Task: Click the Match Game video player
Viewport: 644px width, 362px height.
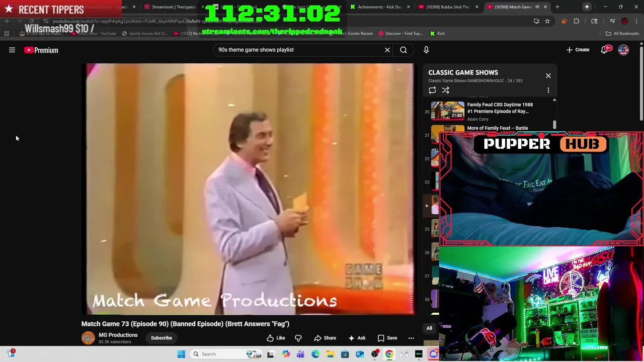Action: [x=249, y=189]
